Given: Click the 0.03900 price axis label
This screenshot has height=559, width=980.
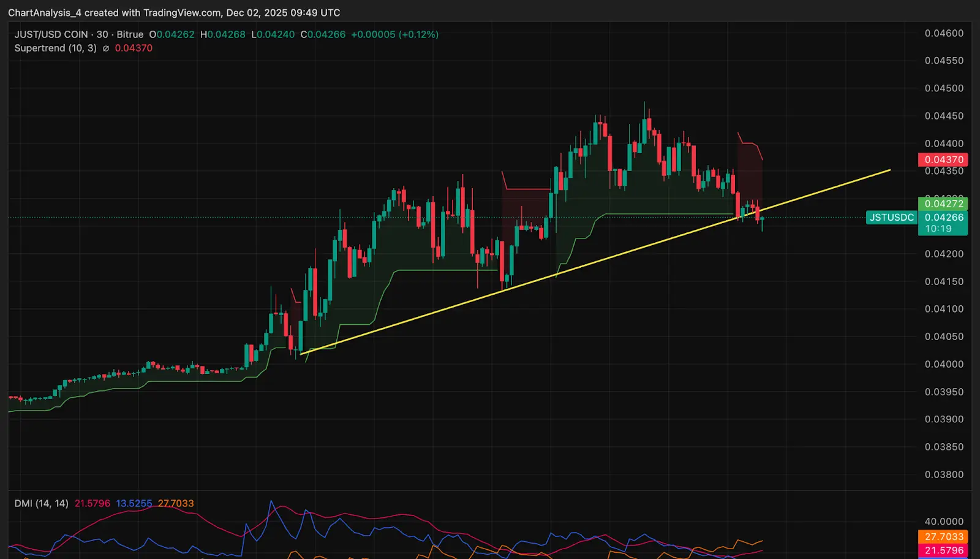Looking at the screenshot, I should 944,419.
